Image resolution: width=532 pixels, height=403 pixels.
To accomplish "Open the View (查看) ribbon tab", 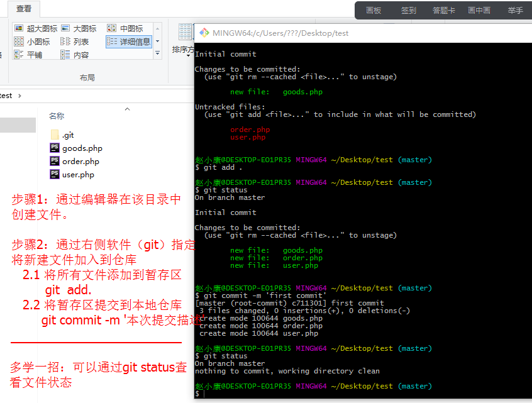I will tap(24, 9).
